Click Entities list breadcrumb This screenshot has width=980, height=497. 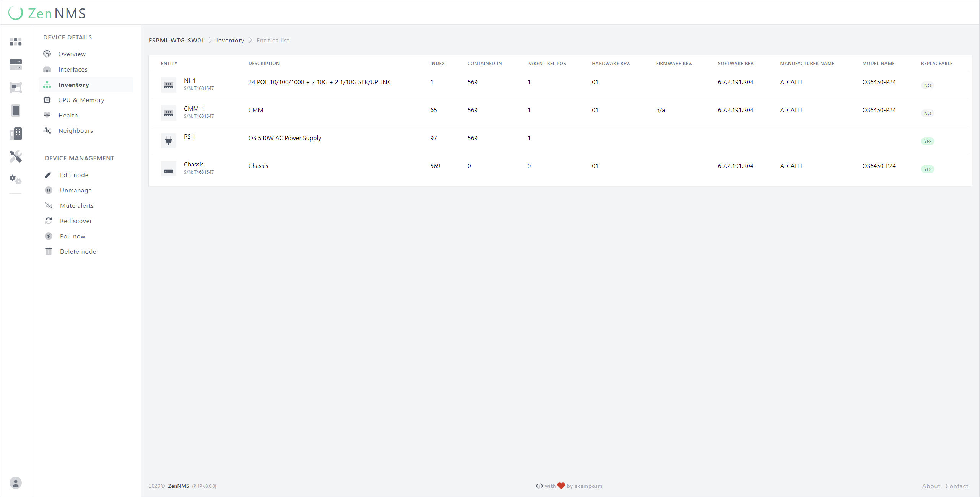[x=273, y=41]
